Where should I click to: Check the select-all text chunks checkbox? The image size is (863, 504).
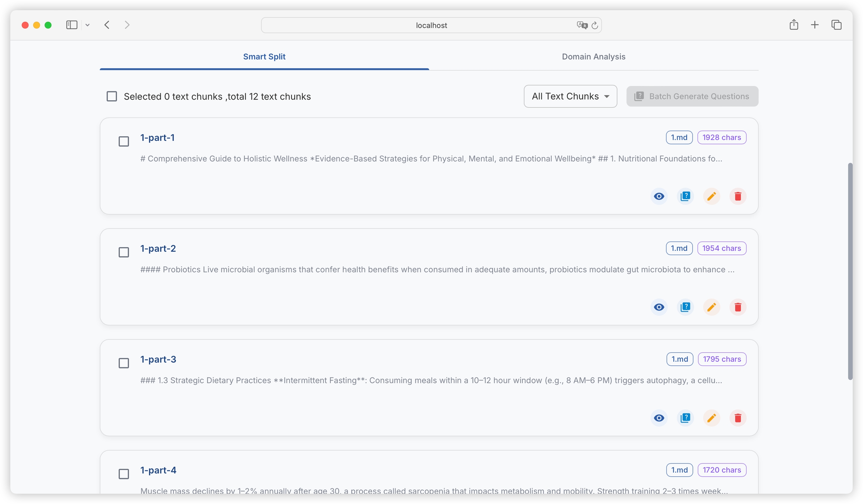(x=112, y=96)
